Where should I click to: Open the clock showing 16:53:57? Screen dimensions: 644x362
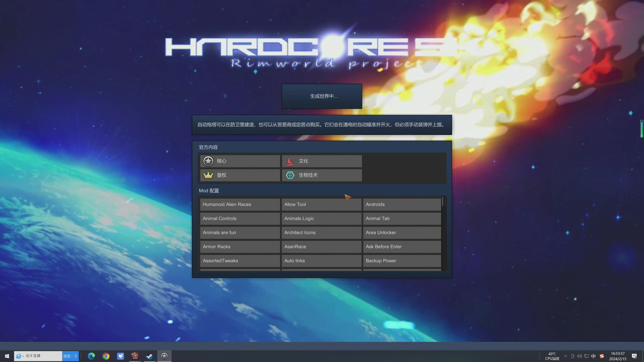[618, 356]
